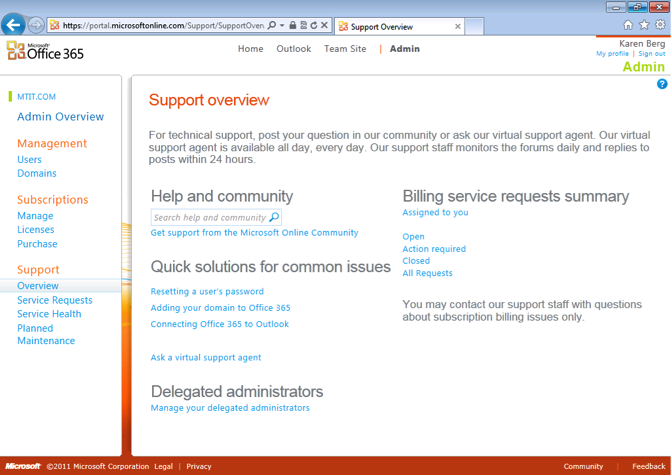Click the Sign out link

[652, 53]
